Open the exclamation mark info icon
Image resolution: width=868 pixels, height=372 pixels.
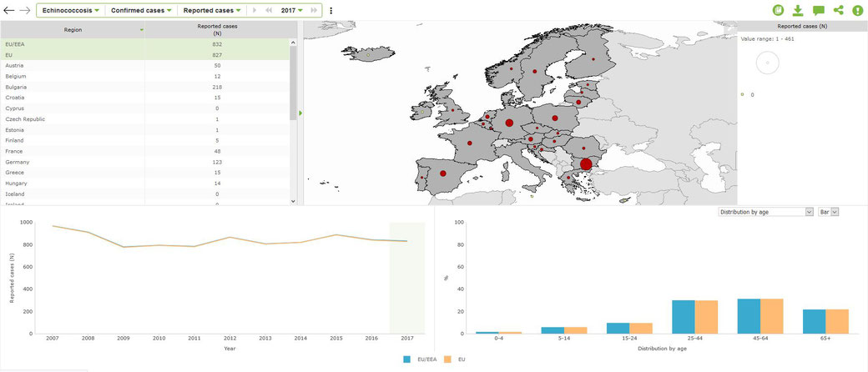pyautogui.click(x=857, y=11)
